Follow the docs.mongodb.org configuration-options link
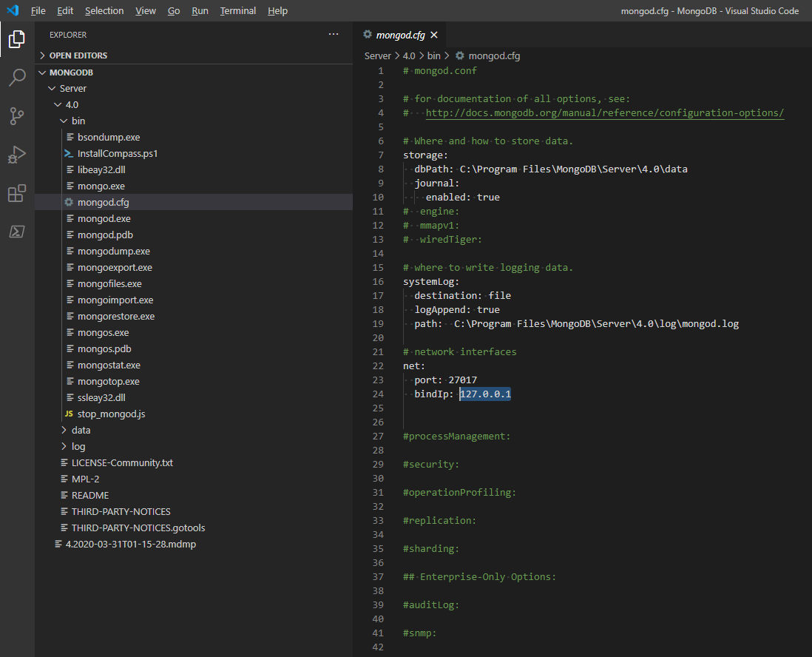Screen dimensions: 812x657 (605, 112)
